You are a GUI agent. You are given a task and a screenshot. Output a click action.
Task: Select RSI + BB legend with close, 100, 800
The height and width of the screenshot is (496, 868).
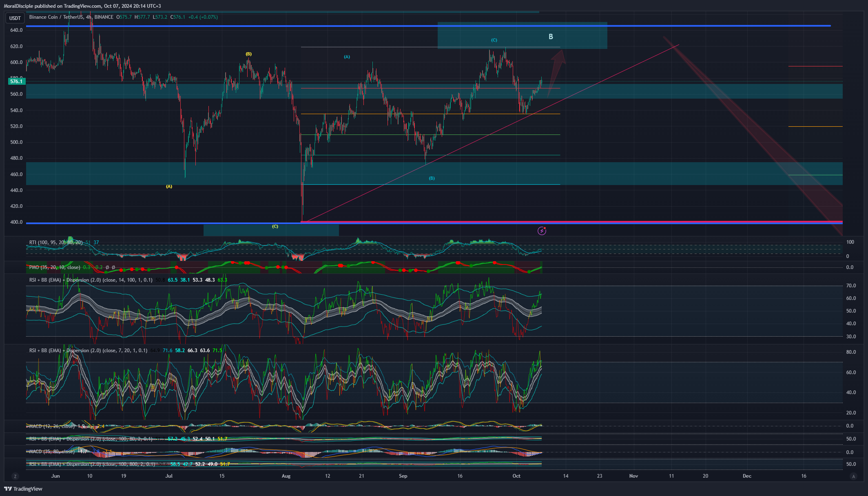[92, 464]
